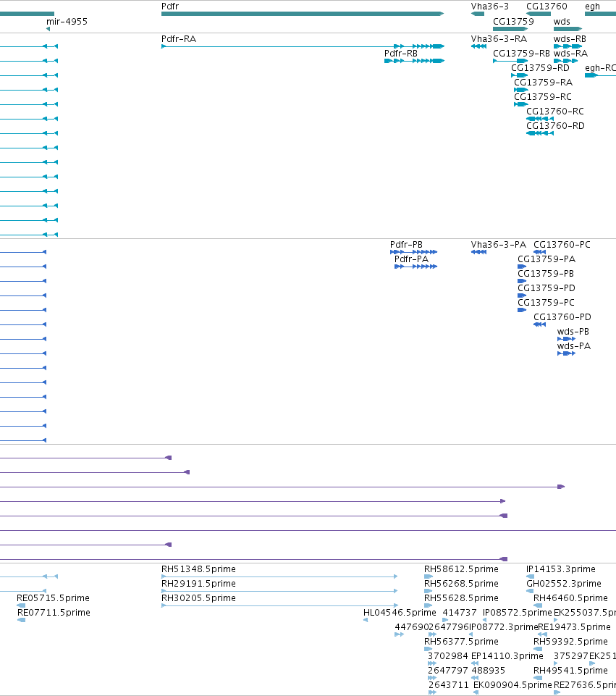Image resolution: width=616 pixels, height=696 pixels.
Task: Select the CG13760-PD protein label
Action: (562, 317)
